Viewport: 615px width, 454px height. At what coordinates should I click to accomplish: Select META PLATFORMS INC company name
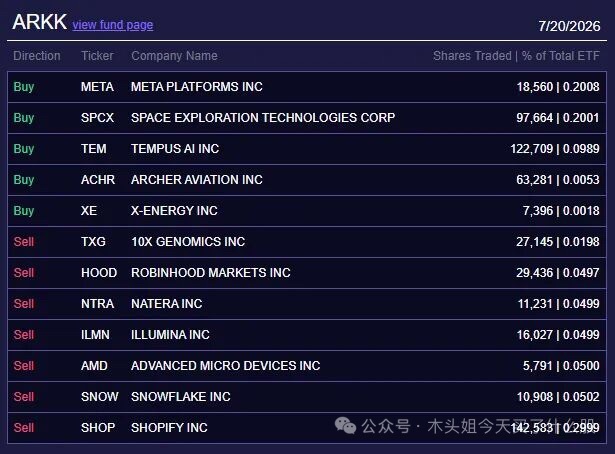click(197, 87)
